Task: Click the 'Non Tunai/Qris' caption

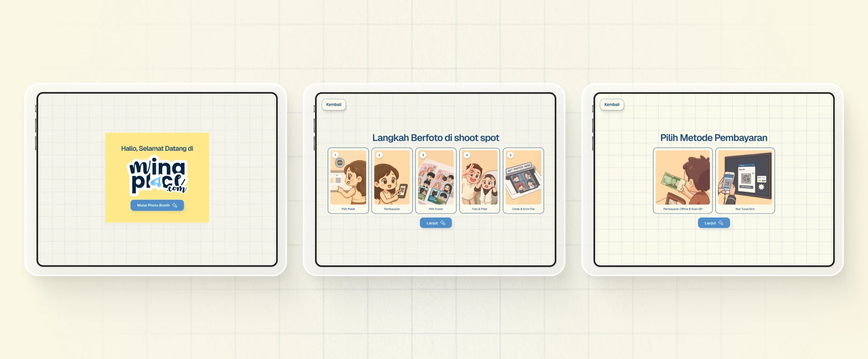Action: pos(745,209)
